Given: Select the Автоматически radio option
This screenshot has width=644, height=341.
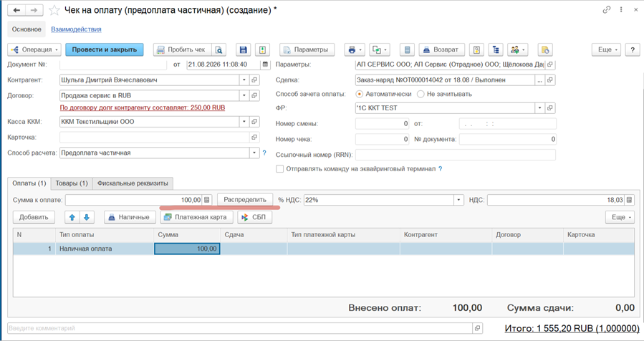Looking at the screenshot, I should tap(360, 94).
